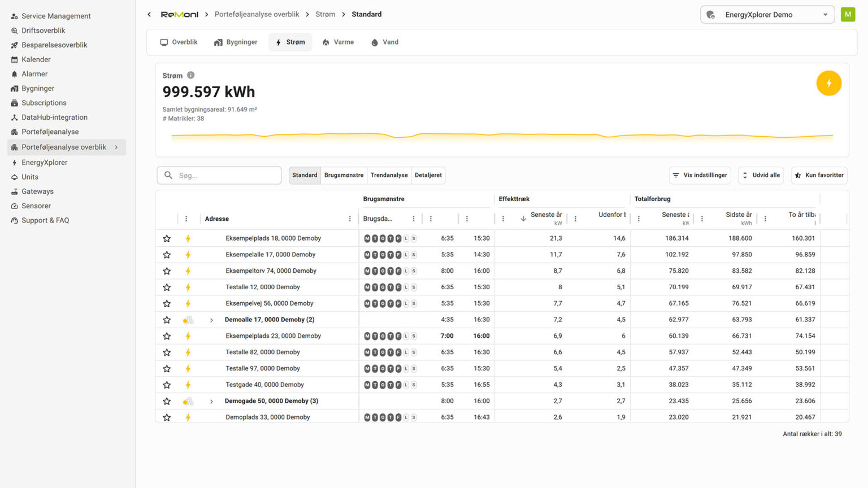Select the Trendanalyse view tab
This screenshot has height=488, width=868.
click(x=389, y=176)
